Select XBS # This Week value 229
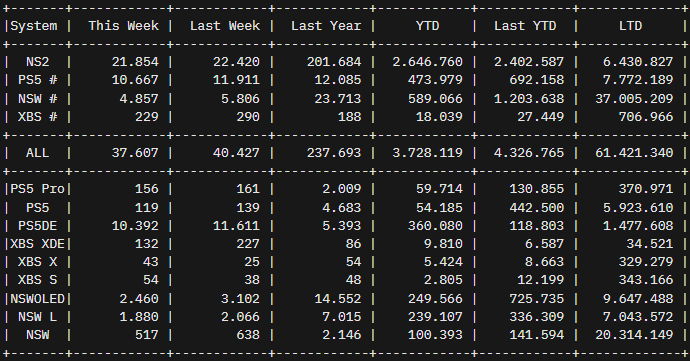690x361 pixels. (147, 117)
